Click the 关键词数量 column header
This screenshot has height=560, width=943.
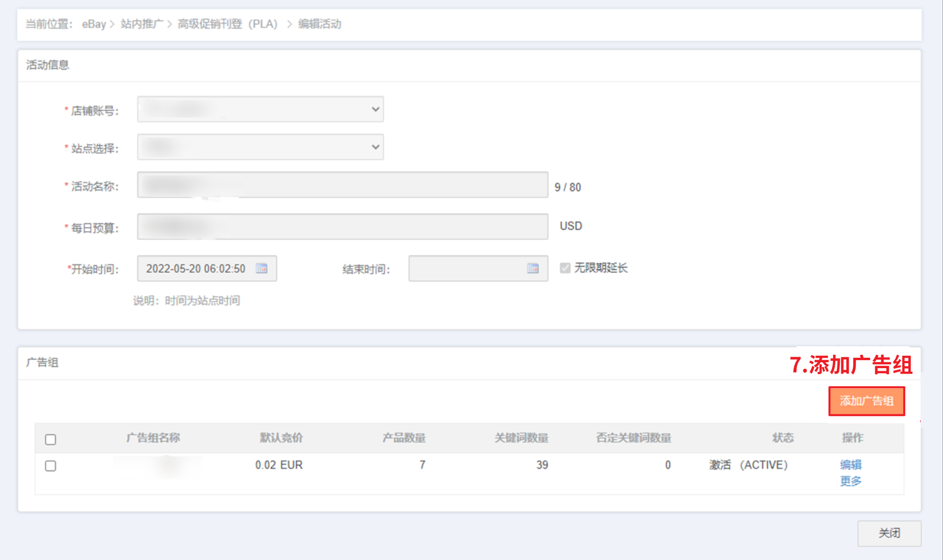click(521, 438)
